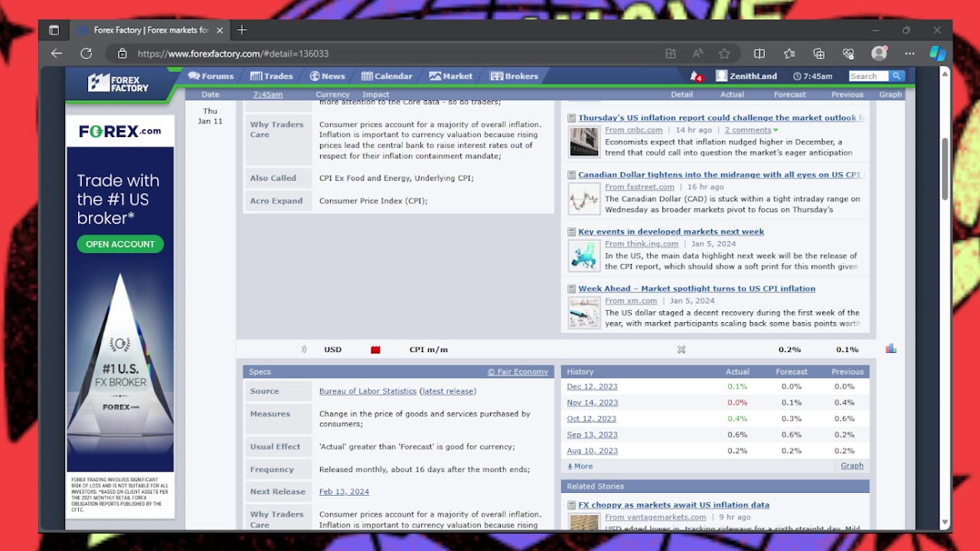Open the Forums menu
This screenshot has width=980, height=551.
pyautogui.click(x=211, y=76)
